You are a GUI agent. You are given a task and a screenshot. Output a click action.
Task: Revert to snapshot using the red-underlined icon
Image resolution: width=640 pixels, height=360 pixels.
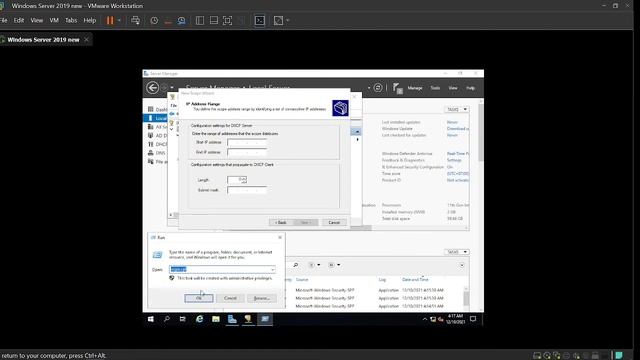click(168, 20)
